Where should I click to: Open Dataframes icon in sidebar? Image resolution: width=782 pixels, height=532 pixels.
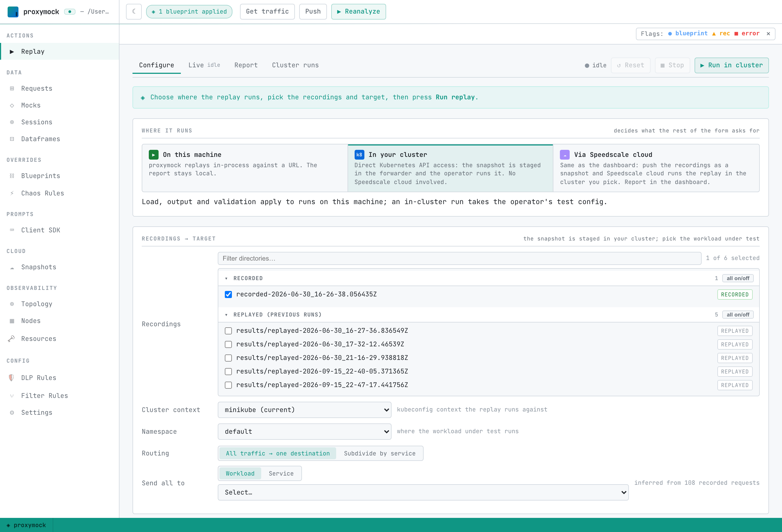click(12, 139)
